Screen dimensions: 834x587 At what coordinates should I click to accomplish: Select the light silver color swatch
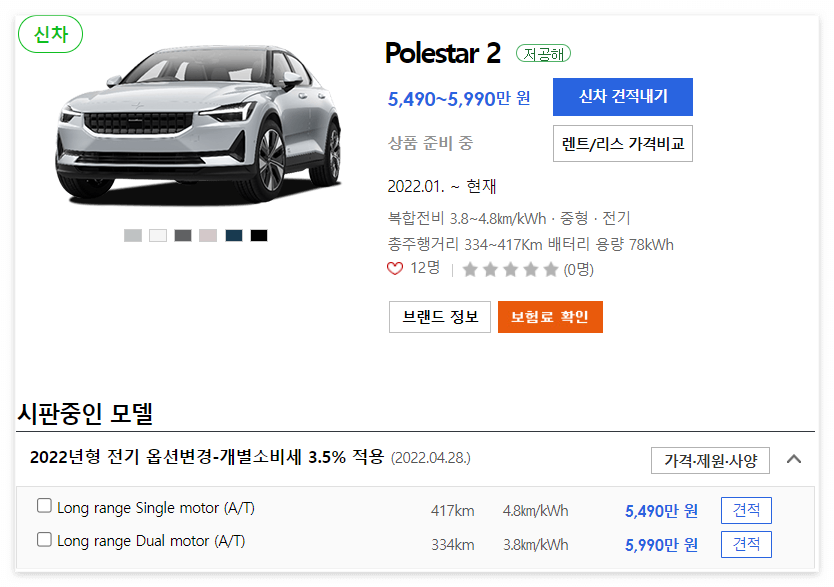133,236
